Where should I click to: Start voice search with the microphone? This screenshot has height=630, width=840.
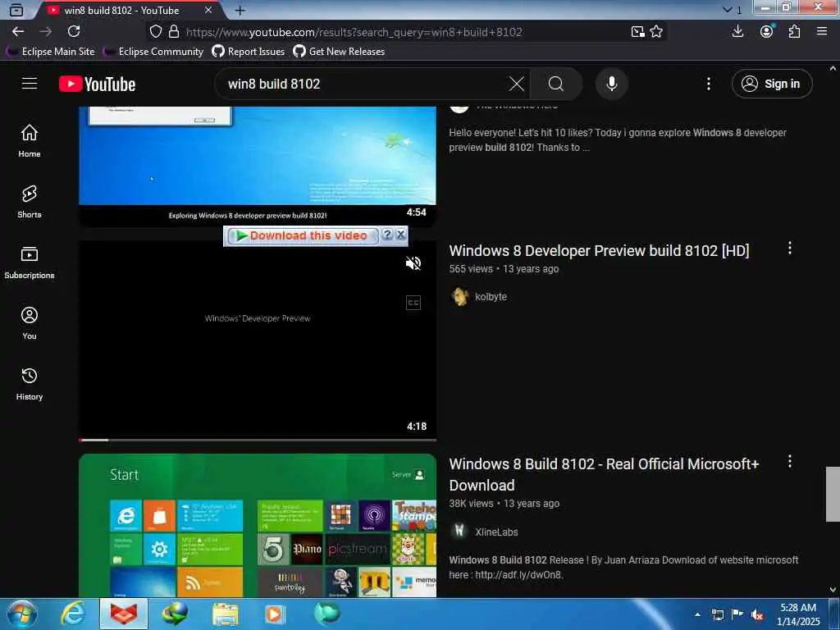click(x=612, y=84)
